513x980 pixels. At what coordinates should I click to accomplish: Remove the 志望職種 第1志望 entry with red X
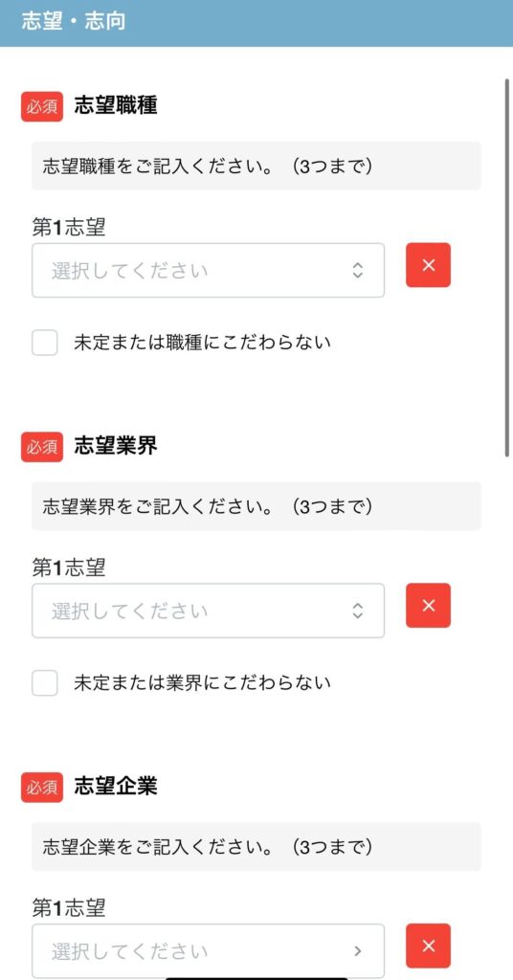(428, 265)
